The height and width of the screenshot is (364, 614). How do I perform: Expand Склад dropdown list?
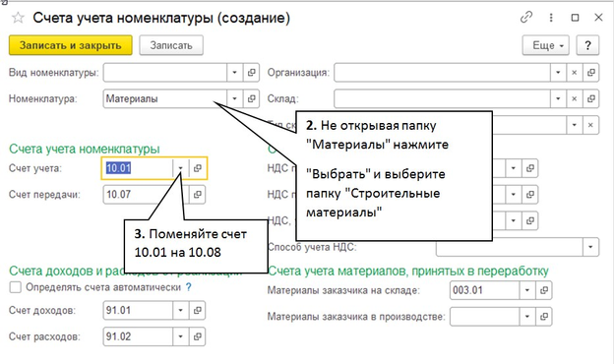tap(558, 98)
